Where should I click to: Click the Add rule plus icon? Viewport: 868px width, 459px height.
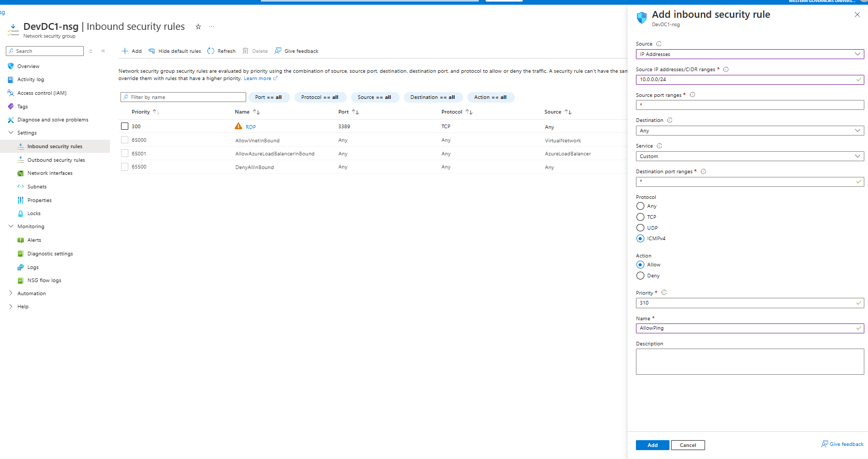[x=125, y=51]
